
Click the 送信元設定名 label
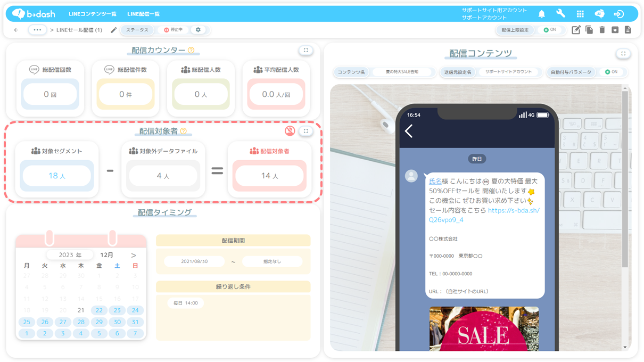pos(458,72)
